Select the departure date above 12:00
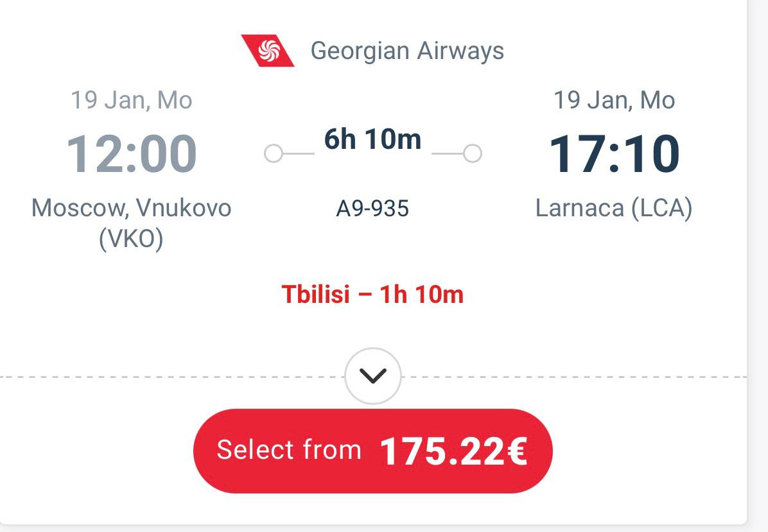This screenshot has width=768, height=532. pyautogui.click(x=131, y=100)
